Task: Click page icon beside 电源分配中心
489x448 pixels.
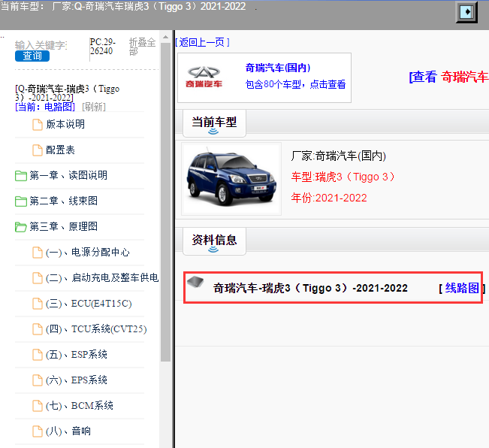Action: pyautogui.click(x=38, y=253)
